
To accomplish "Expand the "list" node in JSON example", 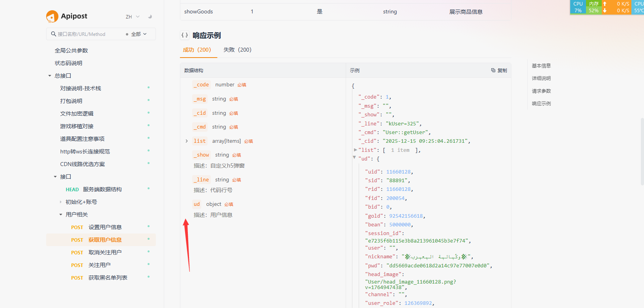I will point(356,150).
